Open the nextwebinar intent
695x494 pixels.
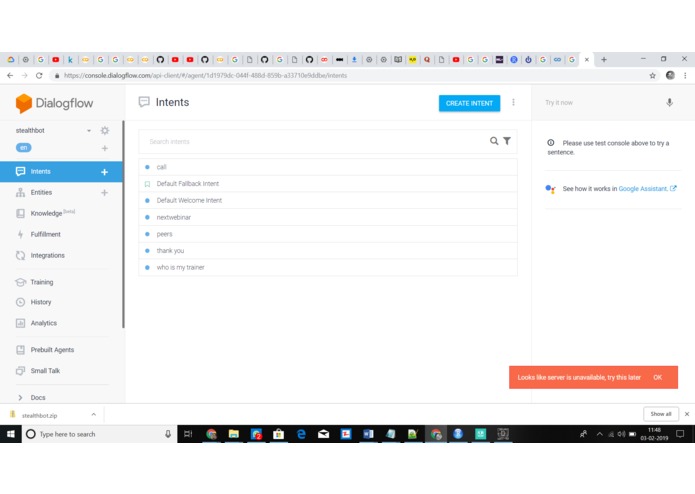(x=328, y=218)
